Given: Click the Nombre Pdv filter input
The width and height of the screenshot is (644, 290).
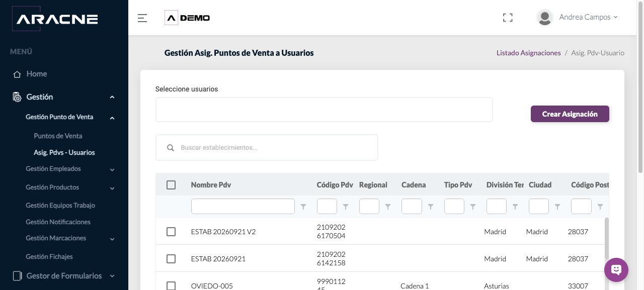Looking at the screenshot, I should 243,207.
